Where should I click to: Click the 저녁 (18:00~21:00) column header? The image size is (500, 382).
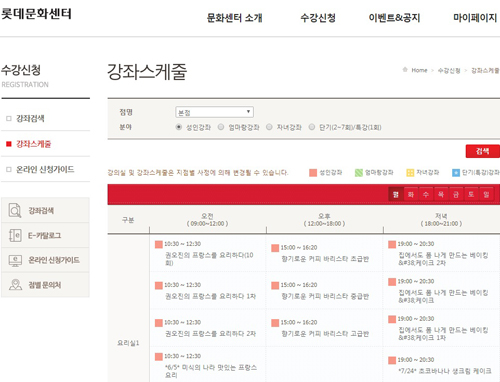(441, 220)
